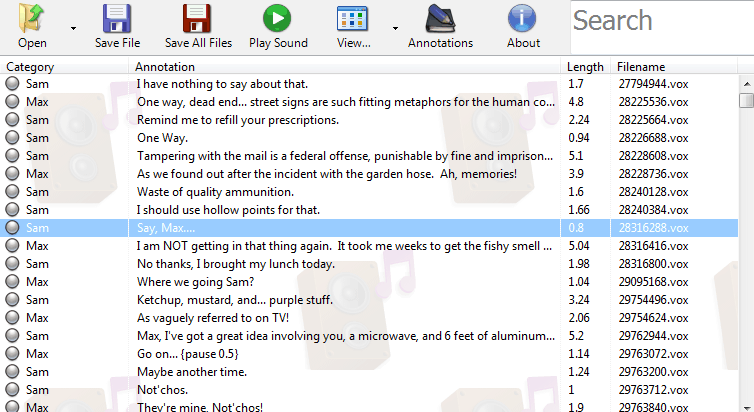Click length value 0.94
The width and height of the screenshot is (754, 412).
(x=578, y=138)
